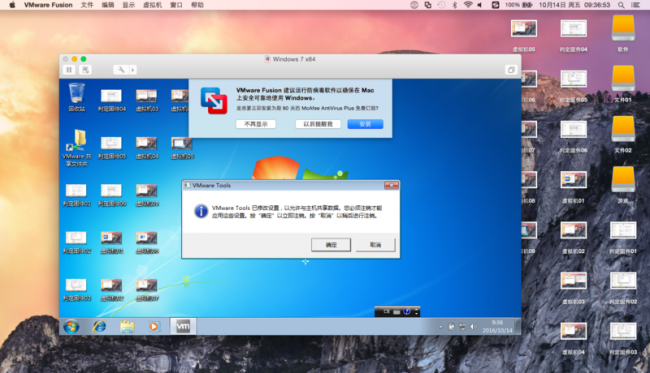The image size is (650, 373).
Task: Open the 虚拟机 menu in menu bar
Action: (152, 5)
